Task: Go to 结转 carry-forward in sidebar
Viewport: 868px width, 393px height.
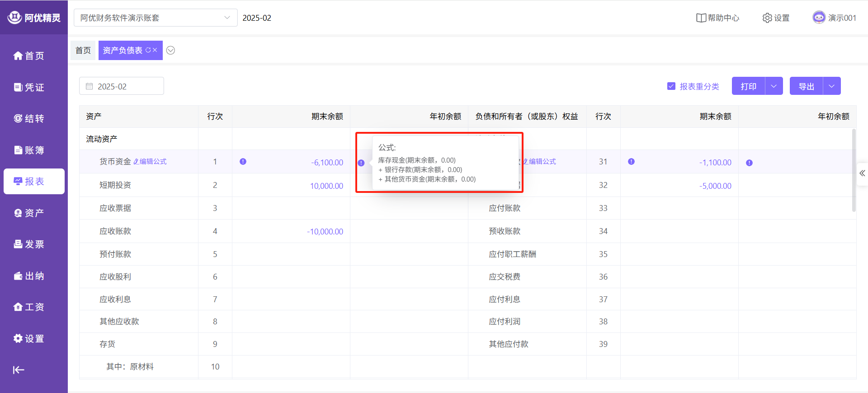Action: point(29,118)
